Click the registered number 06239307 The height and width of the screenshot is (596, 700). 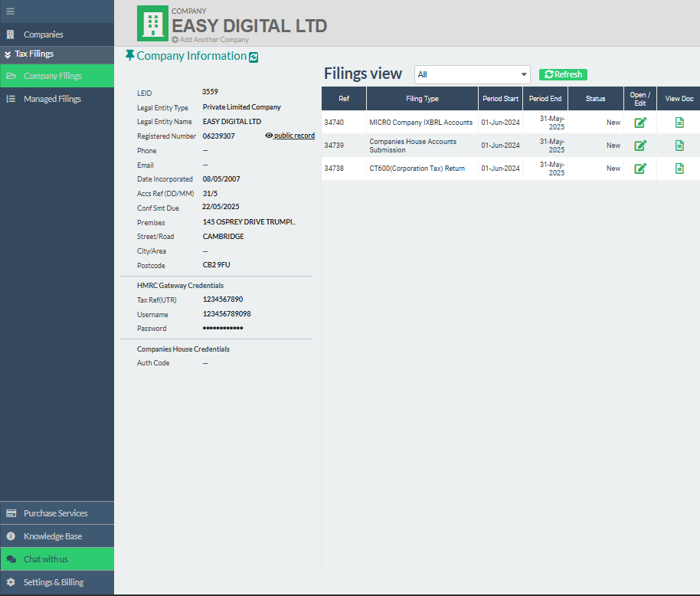pos(219,136)
